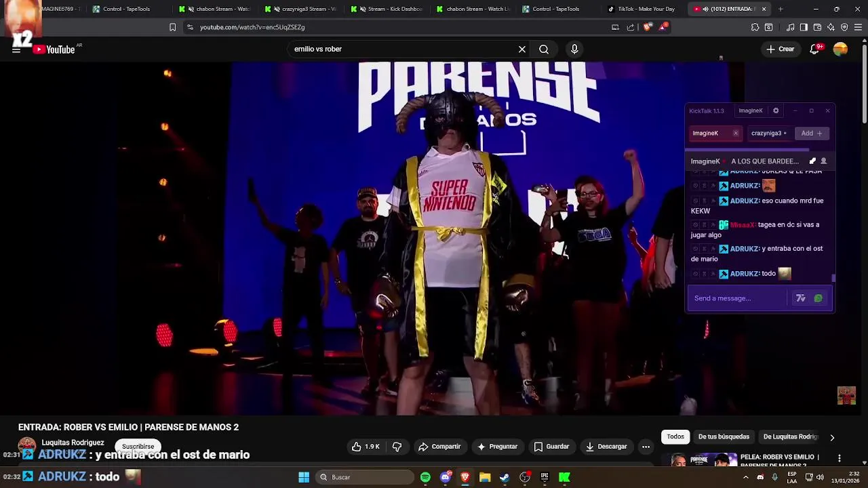This screenshot has height=488, width=868.
Task: Close the ImagineK chat tab
Action: (x=735, y=134)
